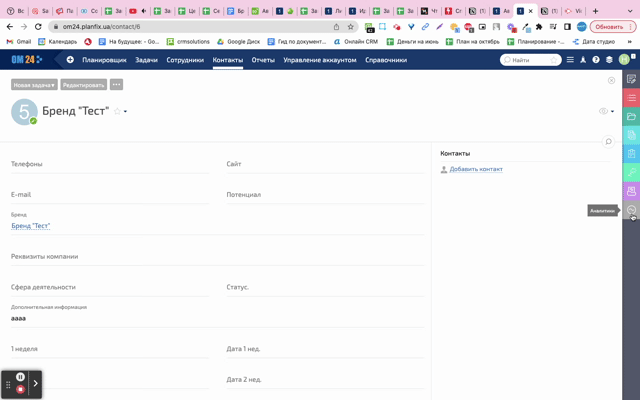Click the Редактировать button
The width and height of the screenshot is (640, 400).
click(x=83, y=85)
